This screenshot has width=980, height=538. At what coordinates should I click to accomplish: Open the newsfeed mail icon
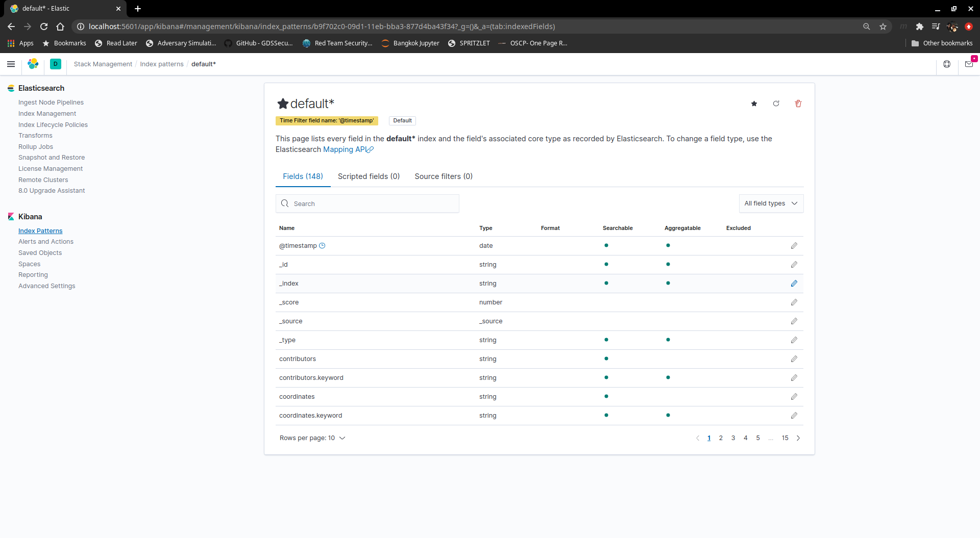tap(969, 64)
